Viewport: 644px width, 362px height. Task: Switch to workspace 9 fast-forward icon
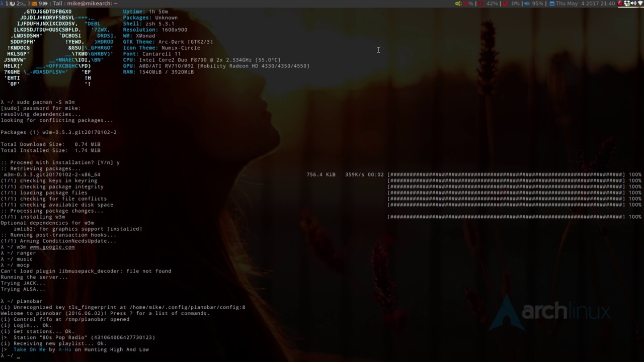(43, 4)
